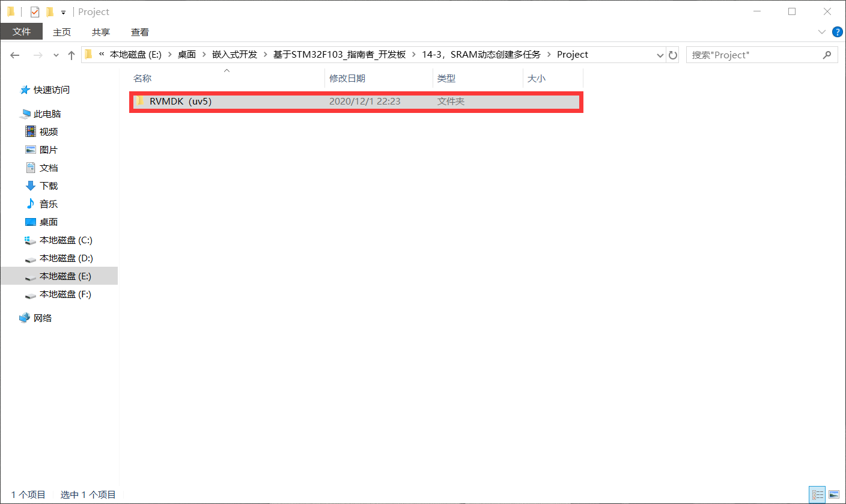
Task: Select 14-3，SRAM动态创建多任务 in the breadcrumb
Action: point(481,55)
